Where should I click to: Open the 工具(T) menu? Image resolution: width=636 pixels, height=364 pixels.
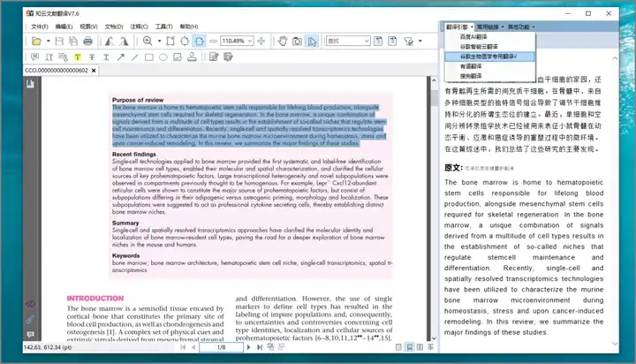point(164,27)
